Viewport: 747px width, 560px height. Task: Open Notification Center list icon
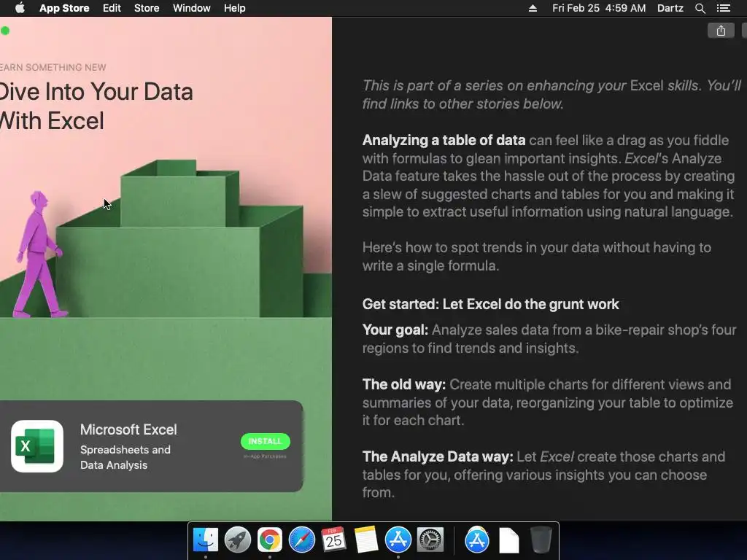point(723,8)
